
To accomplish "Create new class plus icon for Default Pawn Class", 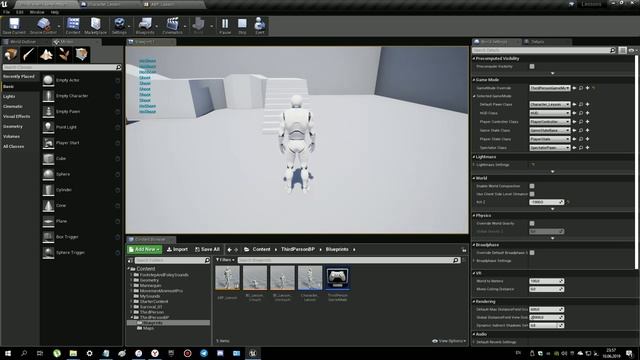I will pos(587,104).
